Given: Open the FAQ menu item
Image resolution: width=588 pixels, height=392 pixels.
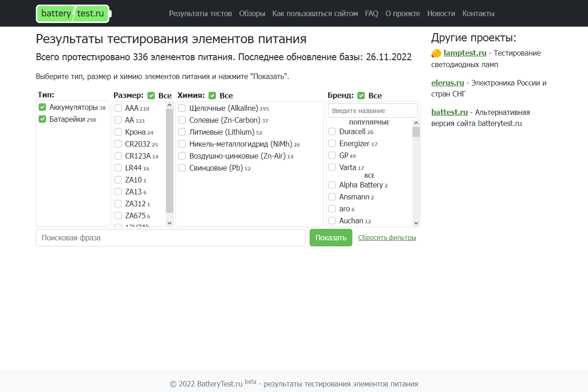Looking at the screenshot, I should (x=371, y=13).
